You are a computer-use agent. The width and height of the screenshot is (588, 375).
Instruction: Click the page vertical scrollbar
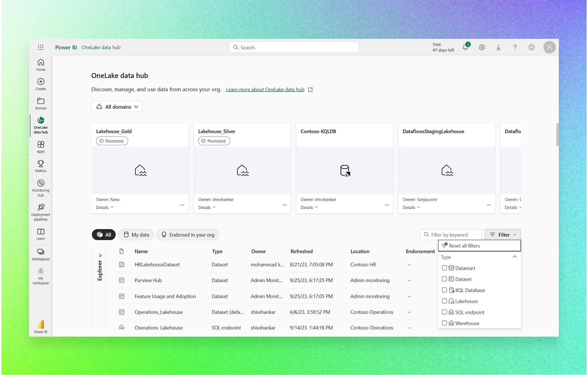pos(557,134)
